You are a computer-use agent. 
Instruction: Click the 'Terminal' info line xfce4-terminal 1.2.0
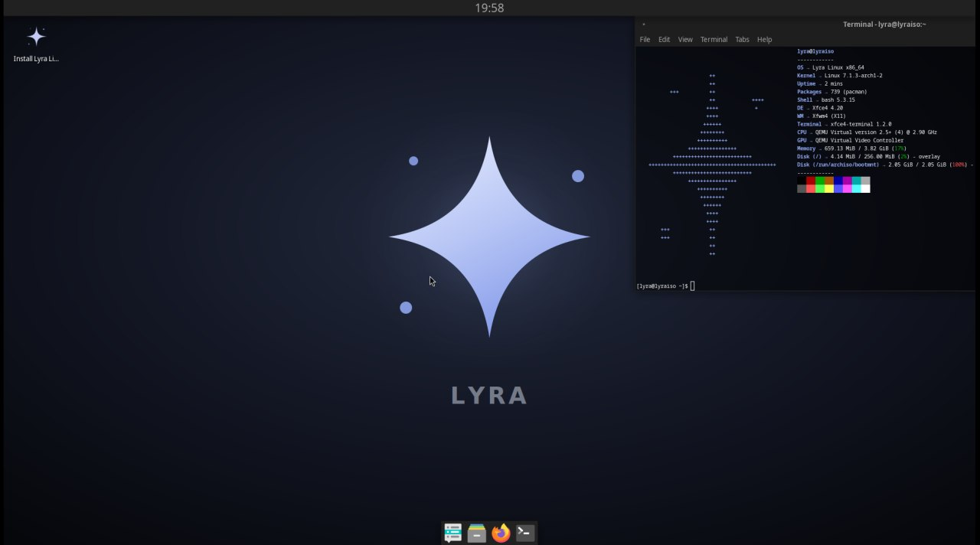844,124
